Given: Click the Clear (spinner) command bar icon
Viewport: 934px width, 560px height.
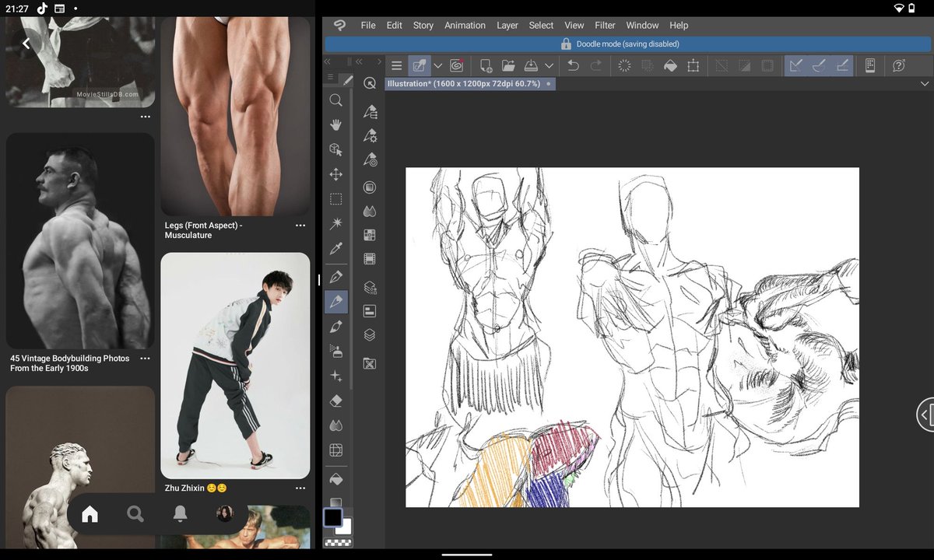Looking at the screenshot, I should click(x=624, y=66).
